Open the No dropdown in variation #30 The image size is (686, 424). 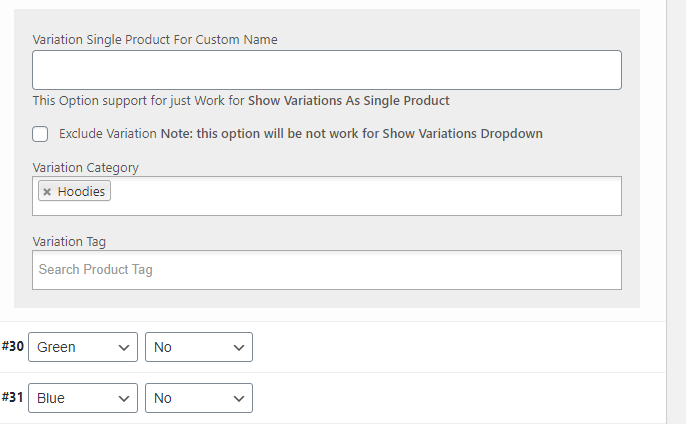[199, 348]
